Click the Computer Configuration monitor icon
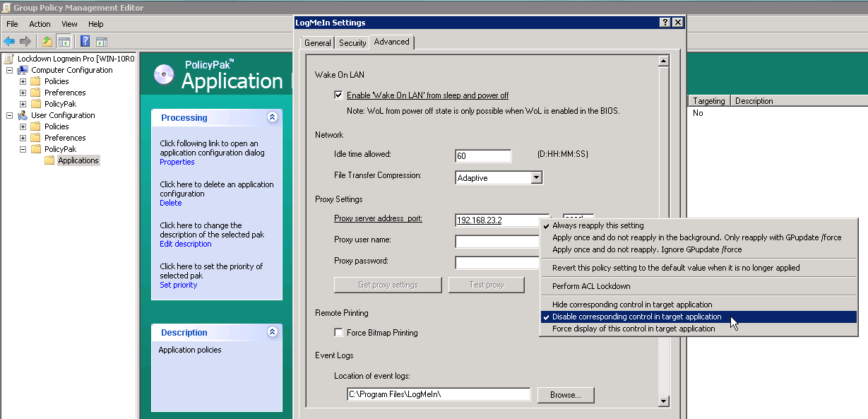 click(23, 70)
